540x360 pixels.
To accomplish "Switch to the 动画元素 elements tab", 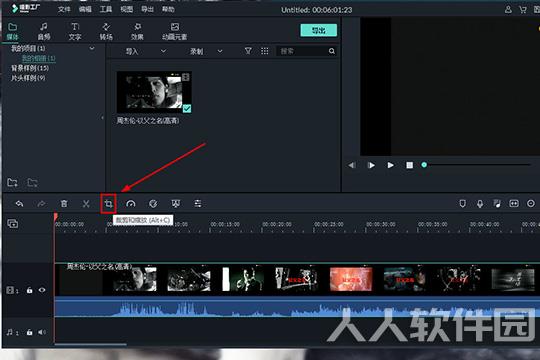I will click(175, 31).
